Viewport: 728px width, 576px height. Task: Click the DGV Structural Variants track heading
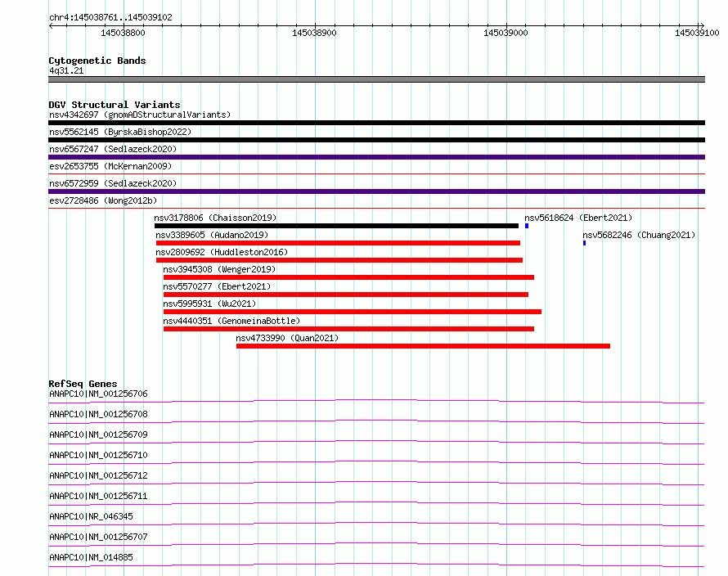[115, 105]
